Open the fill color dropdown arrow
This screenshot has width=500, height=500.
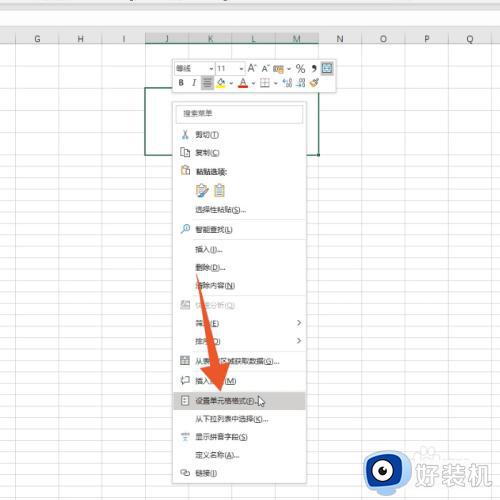tap(231, 83)
